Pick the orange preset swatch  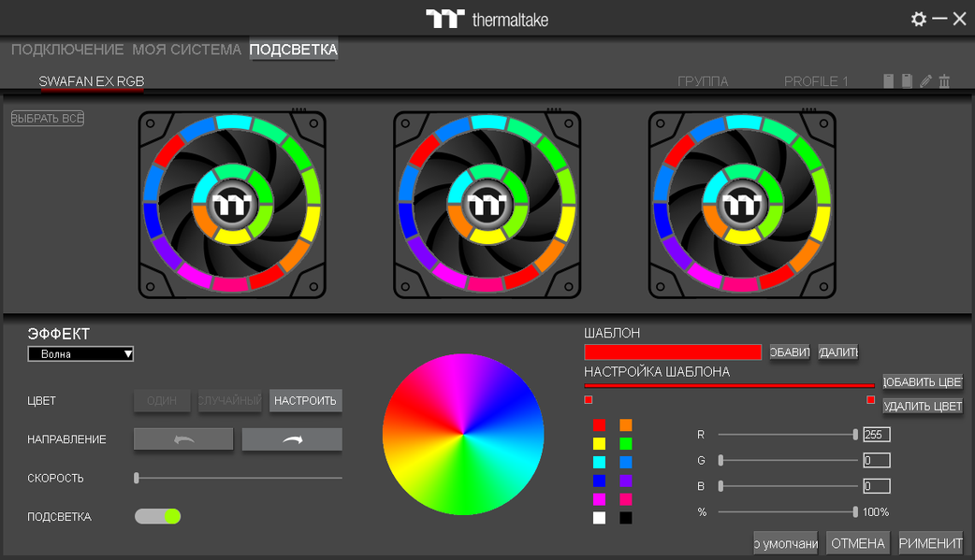(626, 425)
